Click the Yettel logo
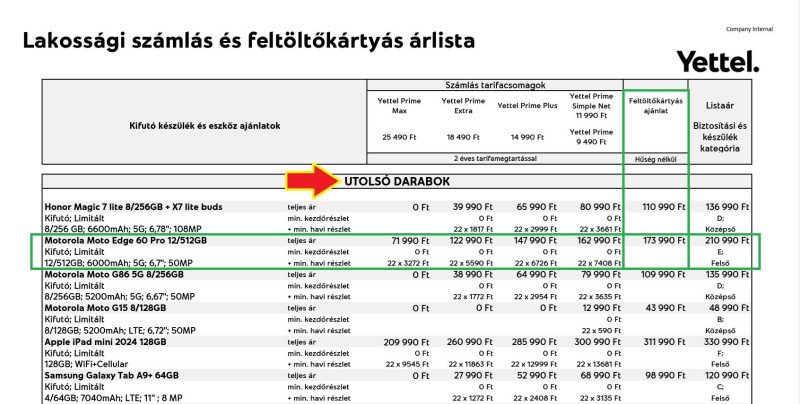 point(717,61)
